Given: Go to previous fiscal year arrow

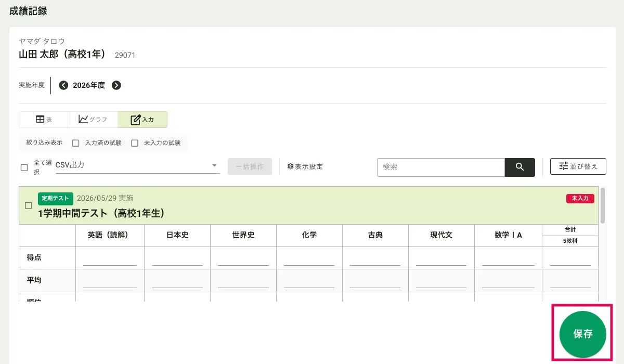Looking at the screenshot, I should [x=63, y=85].
